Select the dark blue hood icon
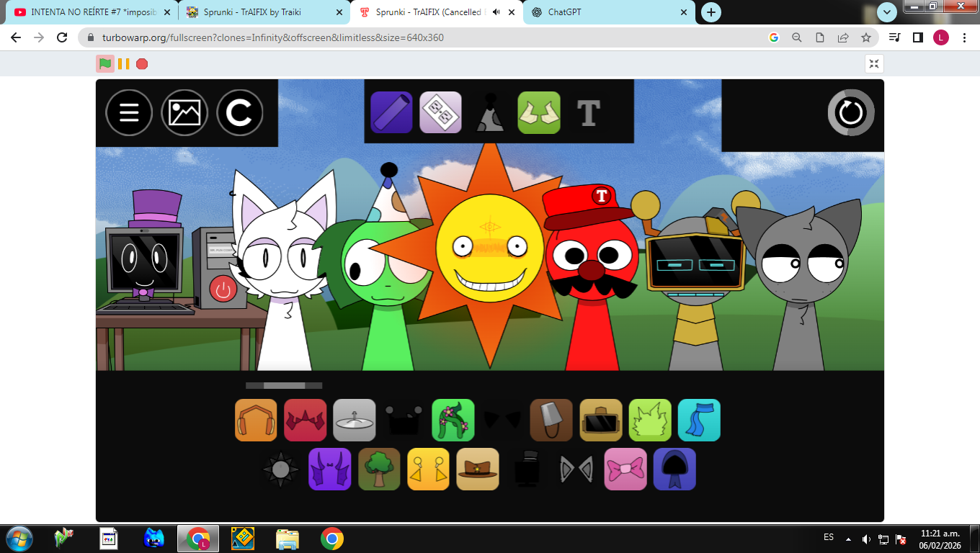The width and height of the screenshot is (980, 553). coord(674,469)
